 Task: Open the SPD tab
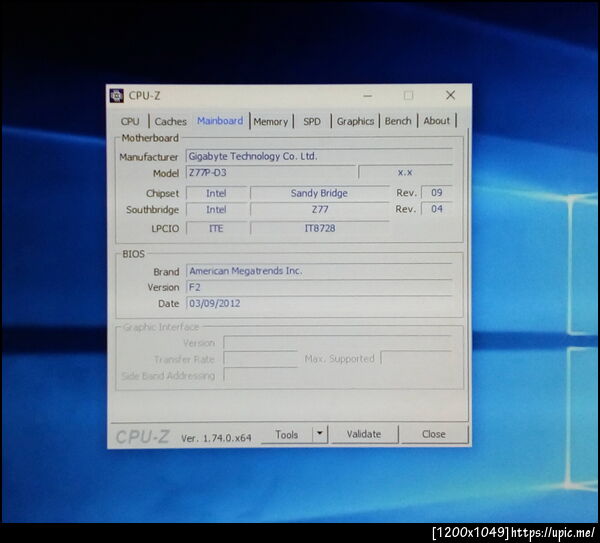point(312,122)
